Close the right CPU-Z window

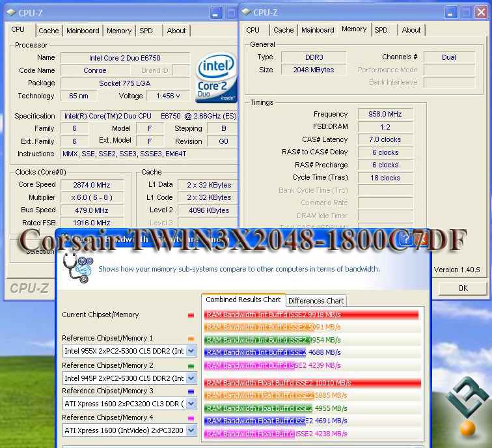coord(482,12)
